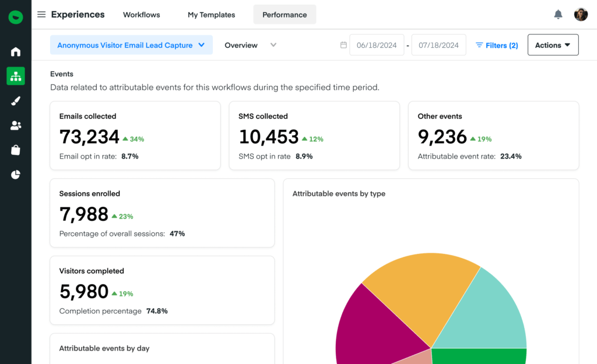The height and width of the screenshot is (364, 597).
Task: Open the users/audience icon in the sidebar
Action: [x=16, y=126]
